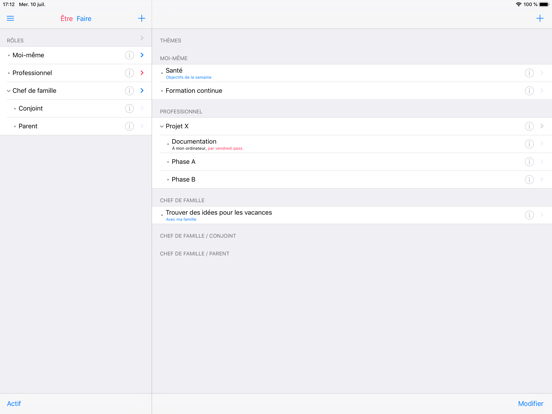Tap blue chevron on Chef de famille row
The height and width of the screenshot is (414, 552).
point(142,90)
